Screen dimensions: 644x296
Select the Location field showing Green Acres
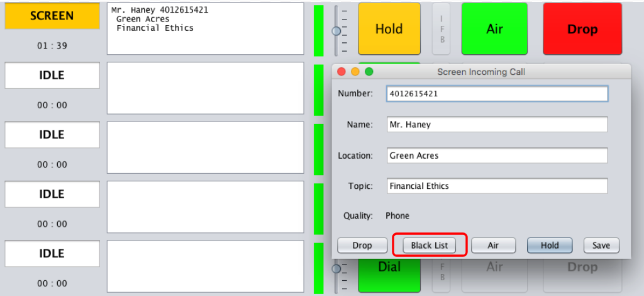[x=497, y=156]
